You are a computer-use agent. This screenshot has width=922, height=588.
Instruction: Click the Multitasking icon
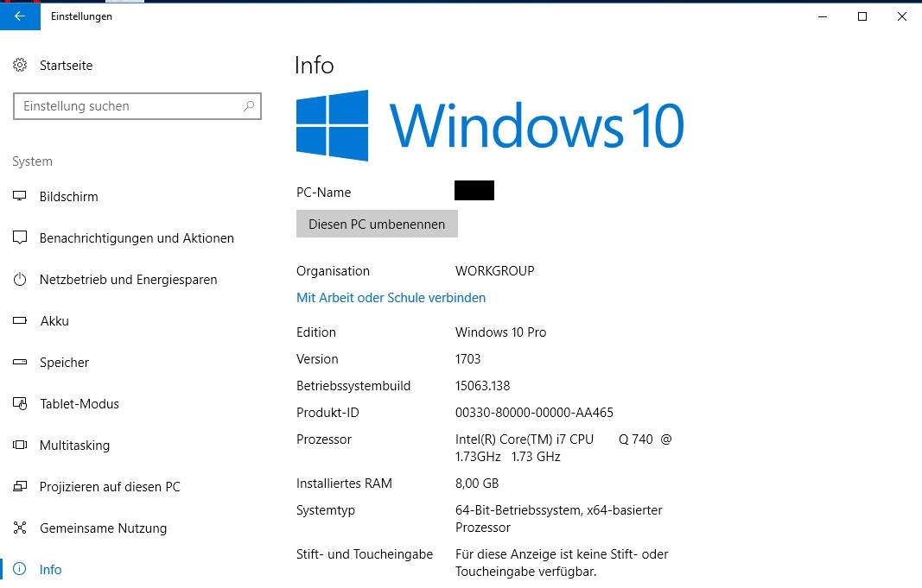point(20,445)
